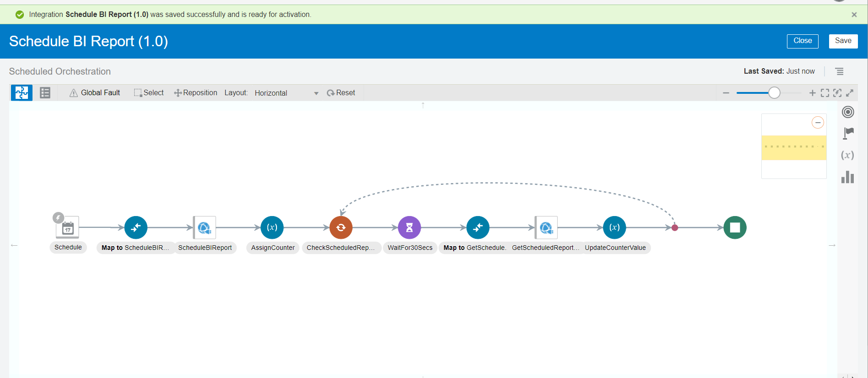This screenshot has height=378, width=868.
Task: Click the Schedule calendar node icon
Action: point(68,227)
